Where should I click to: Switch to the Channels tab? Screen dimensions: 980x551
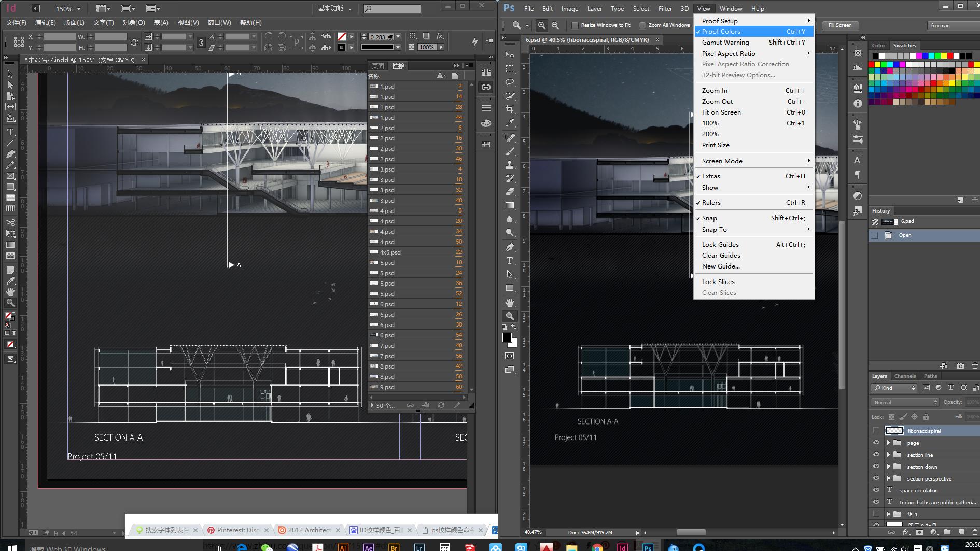coord(905,376)
